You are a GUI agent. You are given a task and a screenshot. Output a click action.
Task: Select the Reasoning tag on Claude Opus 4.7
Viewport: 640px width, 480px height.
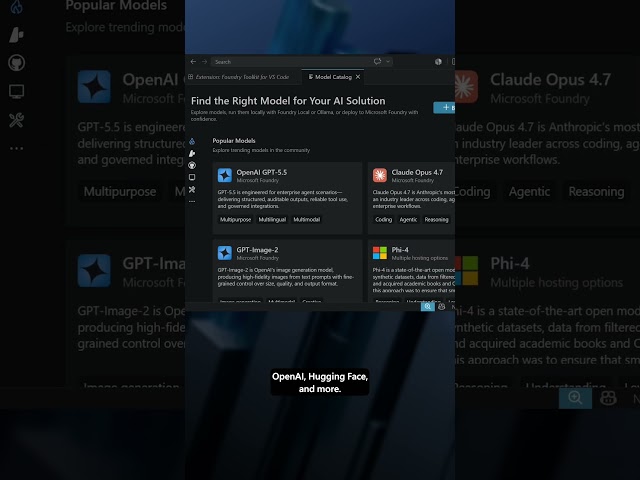tap(436, 220)
